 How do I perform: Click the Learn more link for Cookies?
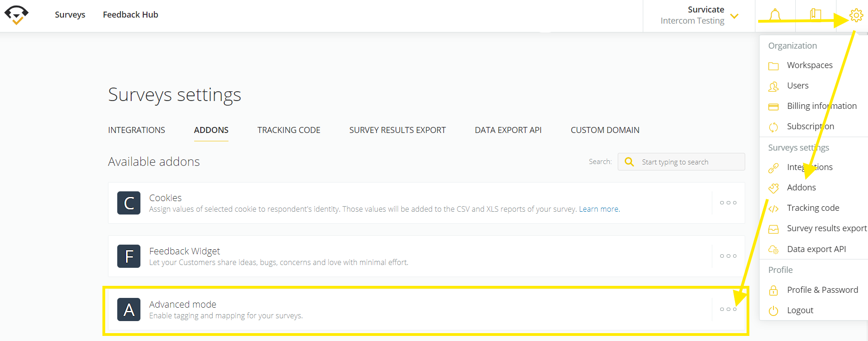point(599,209)
